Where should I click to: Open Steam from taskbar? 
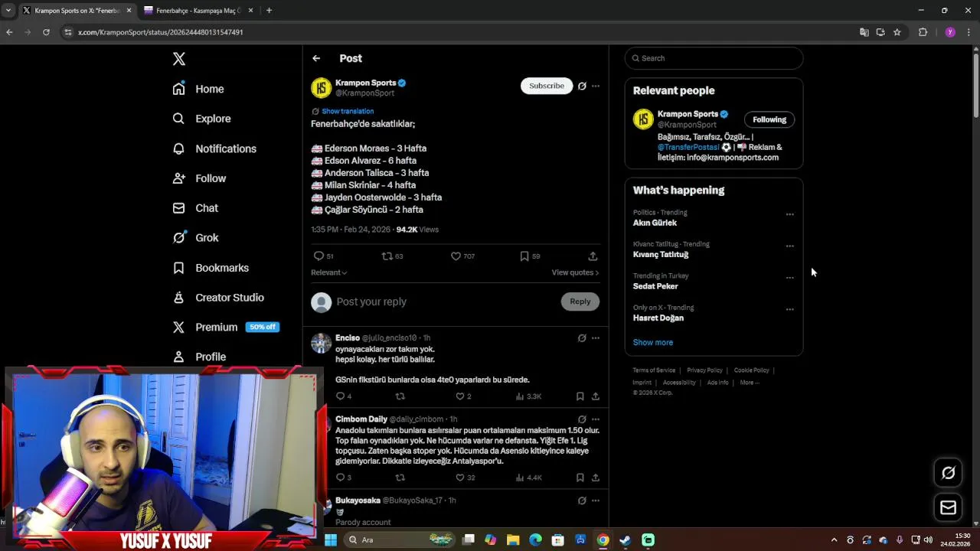tap(626, 540)
